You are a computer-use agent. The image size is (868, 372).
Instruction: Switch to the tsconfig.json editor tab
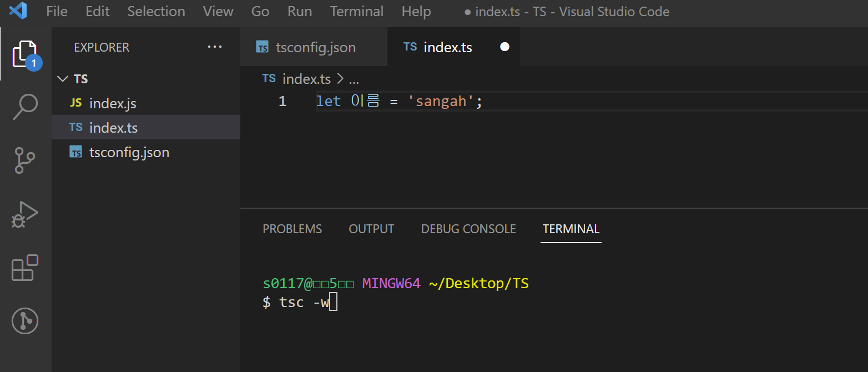[314, 47]
